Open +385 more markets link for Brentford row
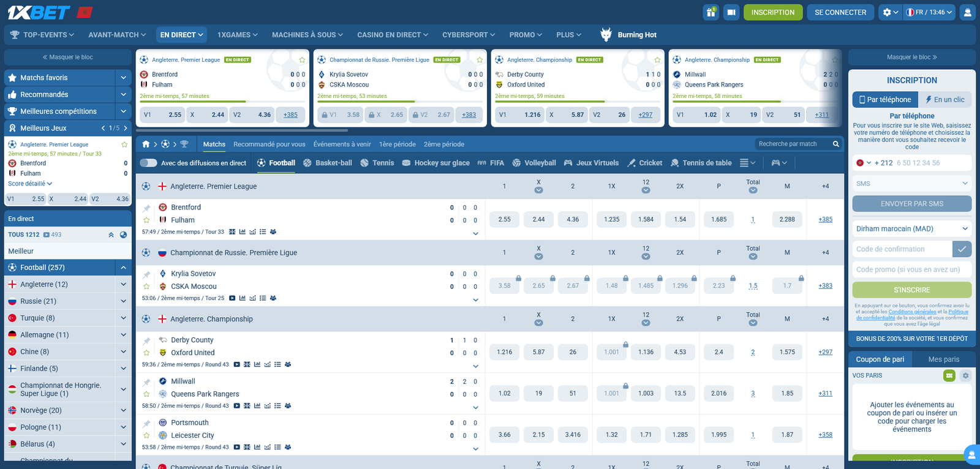This screenshot has height=469, width=980. [825, 219]
